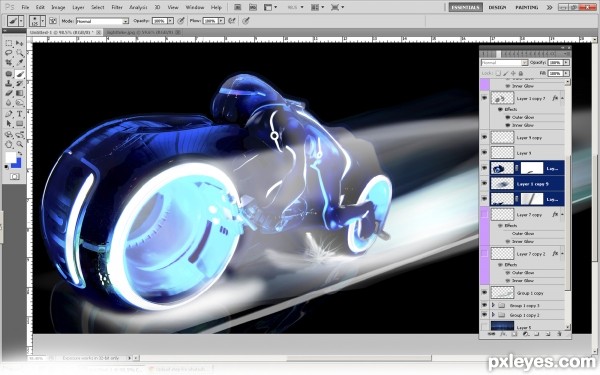The height and width of the screenshot is (375, 600).
Task: Open the Image menu
Action: pos(58,7)
